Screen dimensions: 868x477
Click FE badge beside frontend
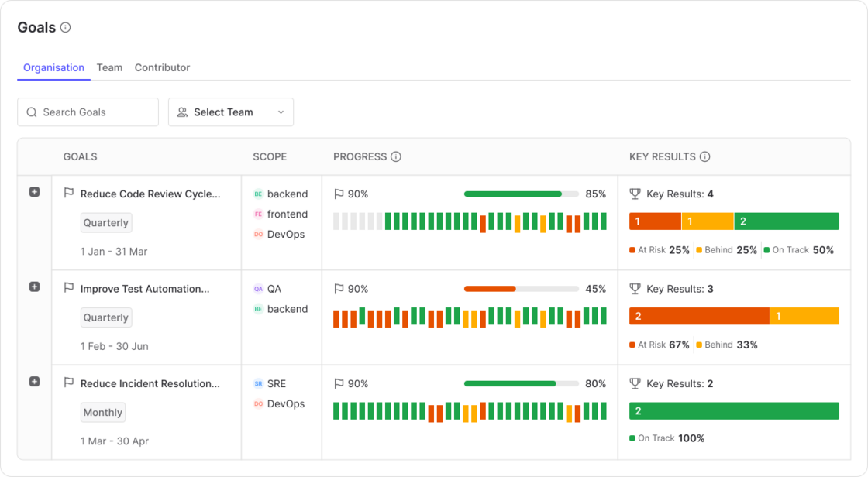point(258,214)
